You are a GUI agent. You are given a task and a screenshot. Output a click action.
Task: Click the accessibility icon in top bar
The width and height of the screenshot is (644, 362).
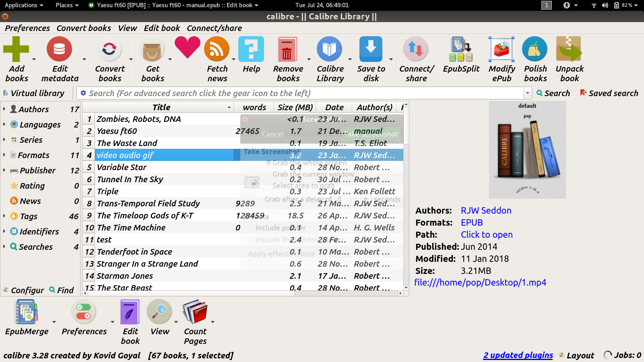567,5
